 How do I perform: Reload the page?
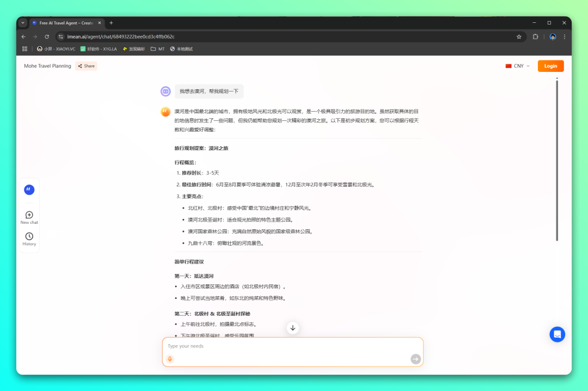(x=47, y=36)
